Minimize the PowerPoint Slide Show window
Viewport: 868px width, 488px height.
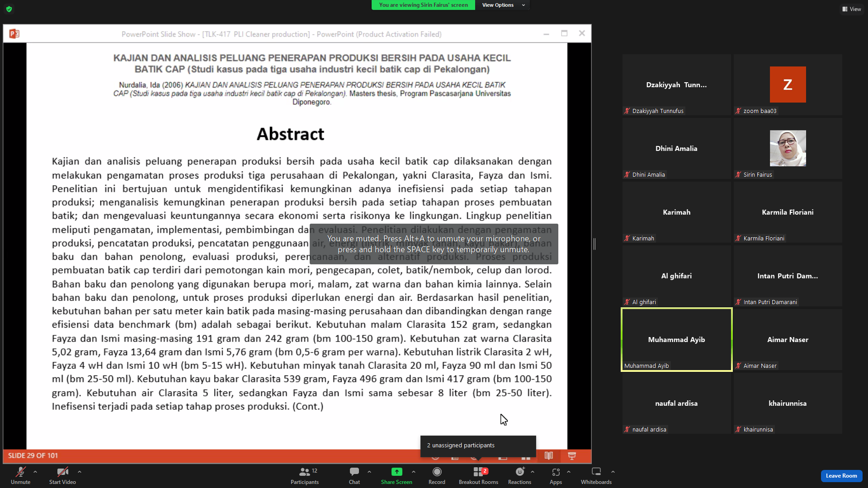546,34
